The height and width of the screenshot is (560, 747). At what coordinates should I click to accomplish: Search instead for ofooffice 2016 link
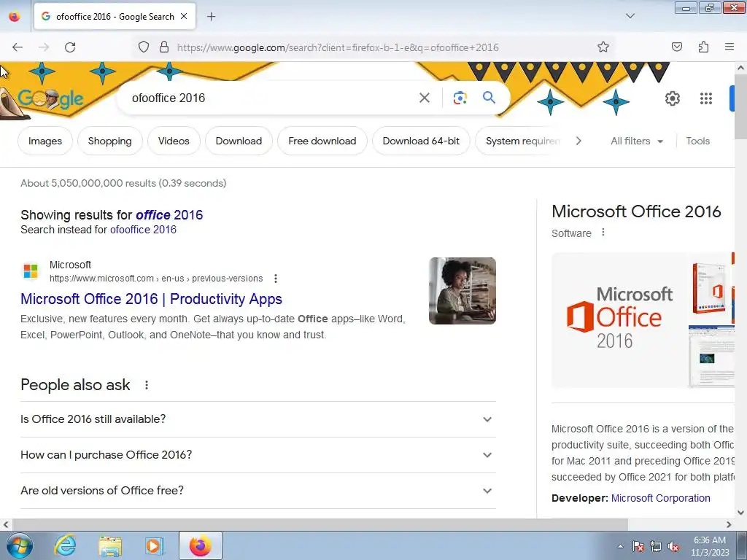pos(144,230)
